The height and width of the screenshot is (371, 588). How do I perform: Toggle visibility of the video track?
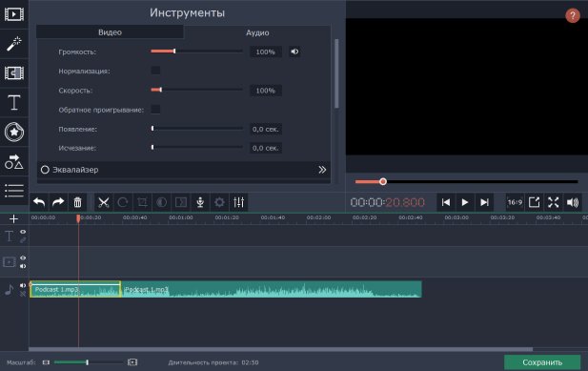pyautogui.click(x=23, y=258)
